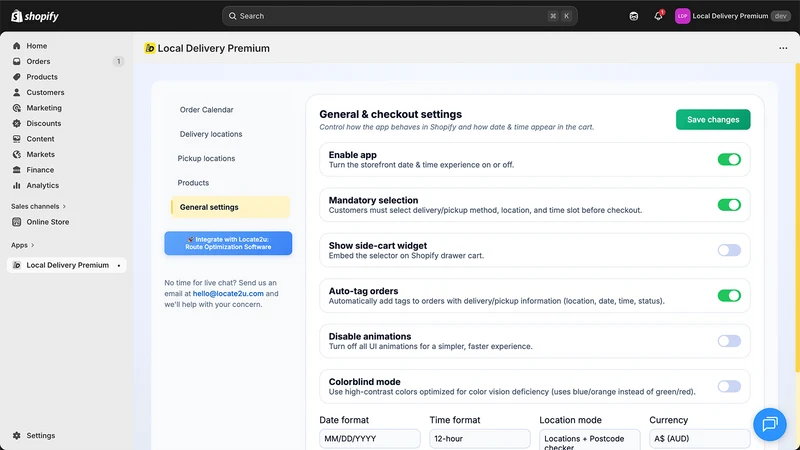Select the Orders inbox icon

pyautogui.click(x=17, y=61)
